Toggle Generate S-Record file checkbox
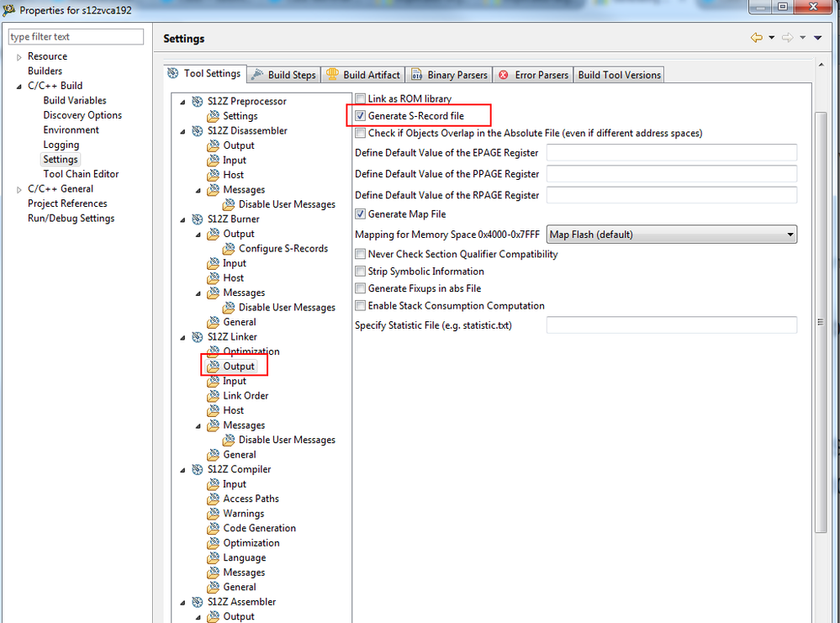 tap(361, 116)
